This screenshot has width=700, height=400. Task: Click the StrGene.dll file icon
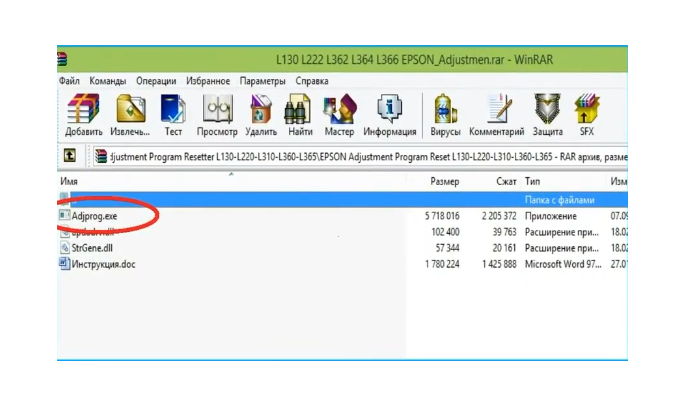[x=65, y=247]
